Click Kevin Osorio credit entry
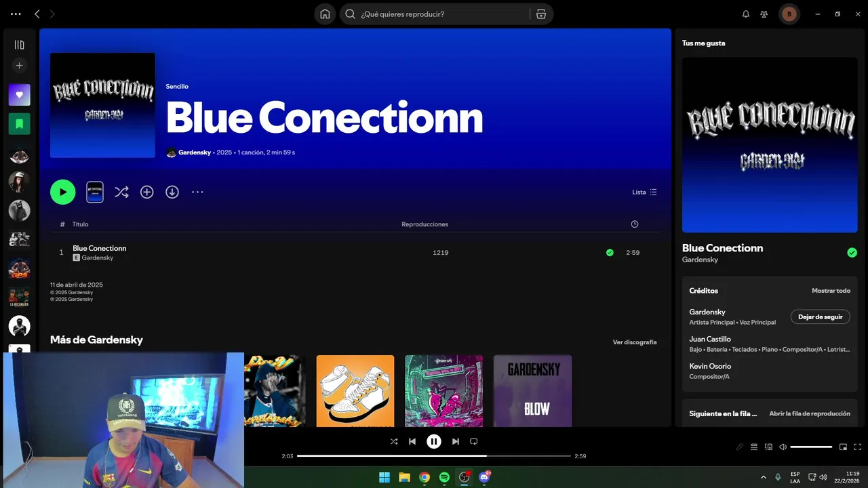868x488 pixels. pyautogui.click(x=710, y=366)
